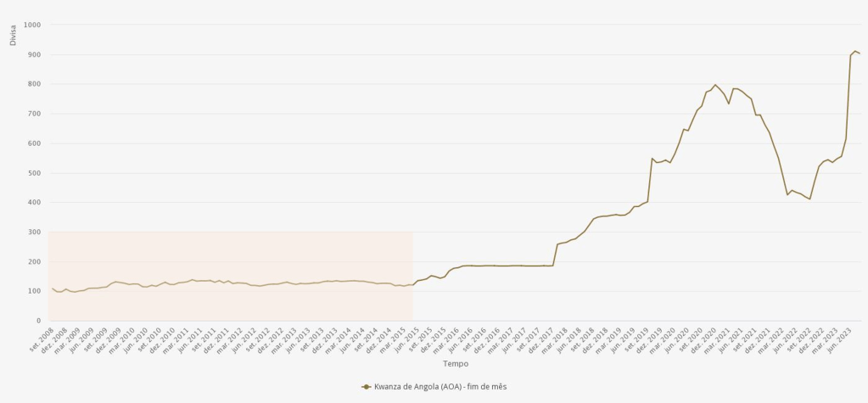
Task: Click the line's 2022 low point near 410
Action: 810,199
